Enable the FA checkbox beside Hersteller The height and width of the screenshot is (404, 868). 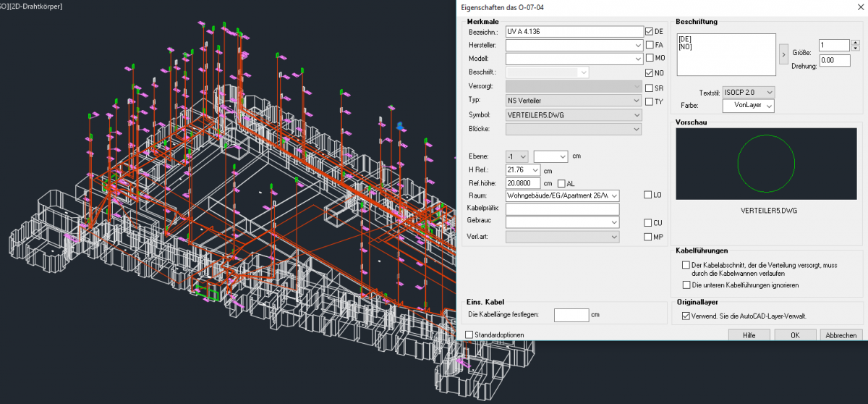click(649, 45)
